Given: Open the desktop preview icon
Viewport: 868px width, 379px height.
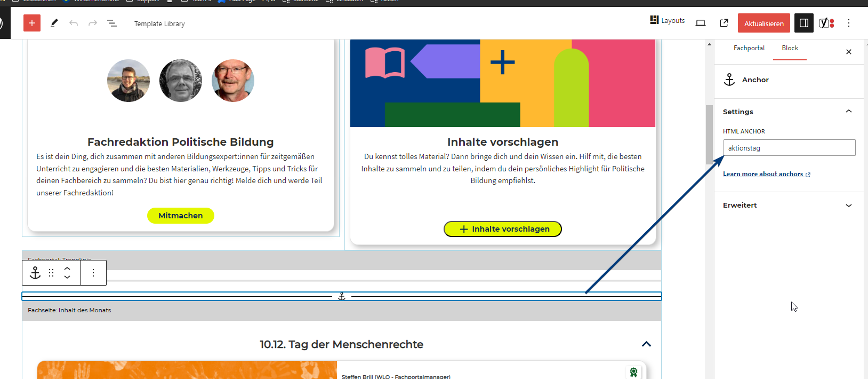Looking at the screenshot, I should tap(701, 23).
